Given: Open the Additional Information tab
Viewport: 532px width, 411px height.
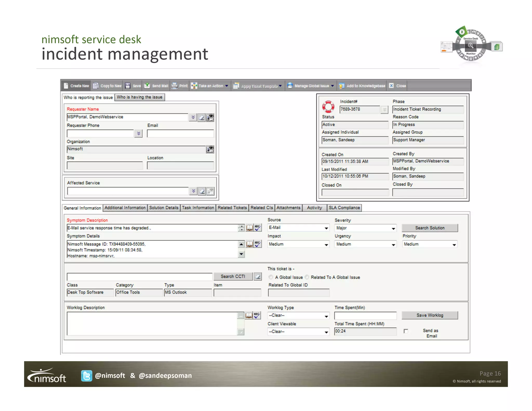Looking at the screenshot, I should pyautogui.click(x=125, y=208).
